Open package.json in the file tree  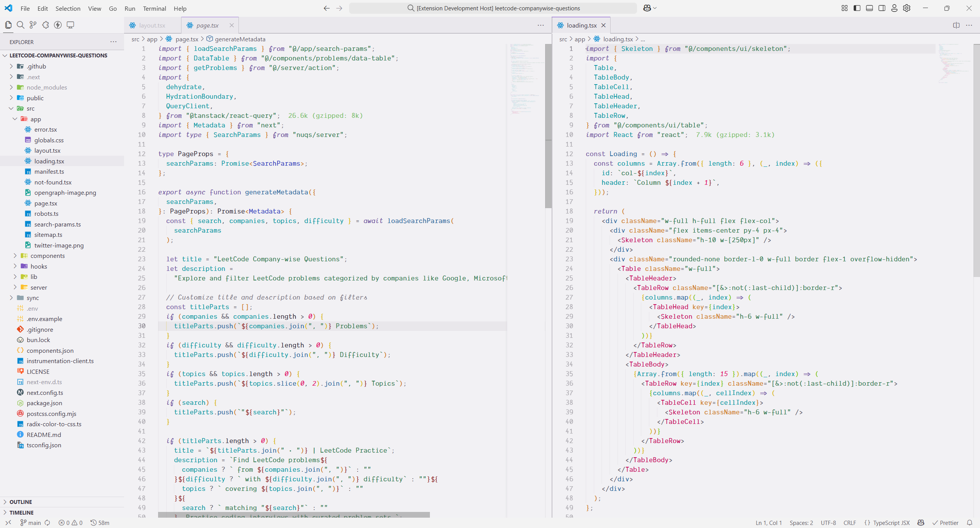(44, 403)
